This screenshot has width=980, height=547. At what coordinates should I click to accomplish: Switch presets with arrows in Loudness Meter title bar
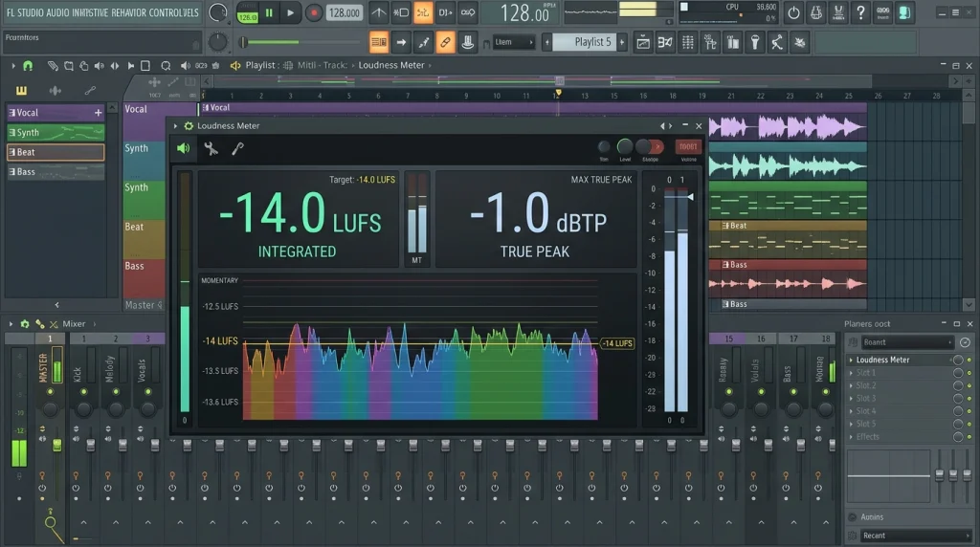(x=666, y=125)
